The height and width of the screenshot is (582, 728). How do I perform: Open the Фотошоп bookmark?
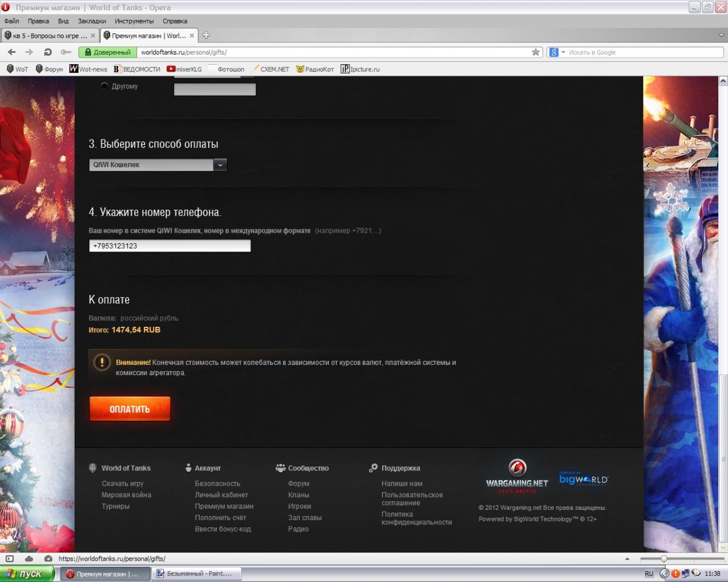(x=226, y=69)
